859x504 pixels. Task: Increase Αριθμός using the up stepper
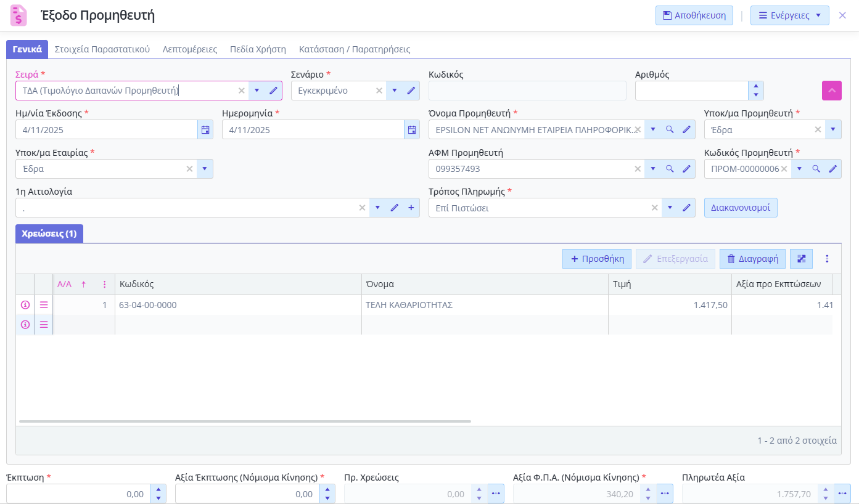(756, 86)
